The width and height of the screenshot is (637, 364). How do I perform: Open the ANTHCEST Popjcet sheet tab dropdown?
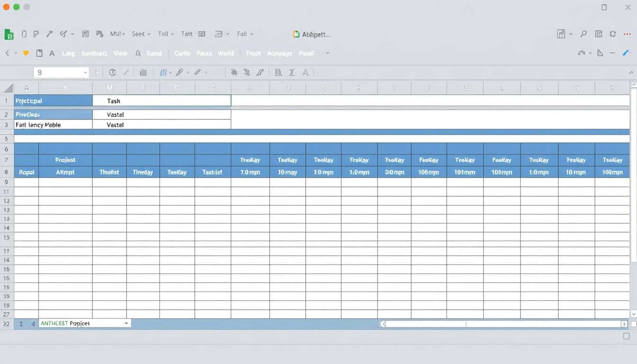pos(126,323)
